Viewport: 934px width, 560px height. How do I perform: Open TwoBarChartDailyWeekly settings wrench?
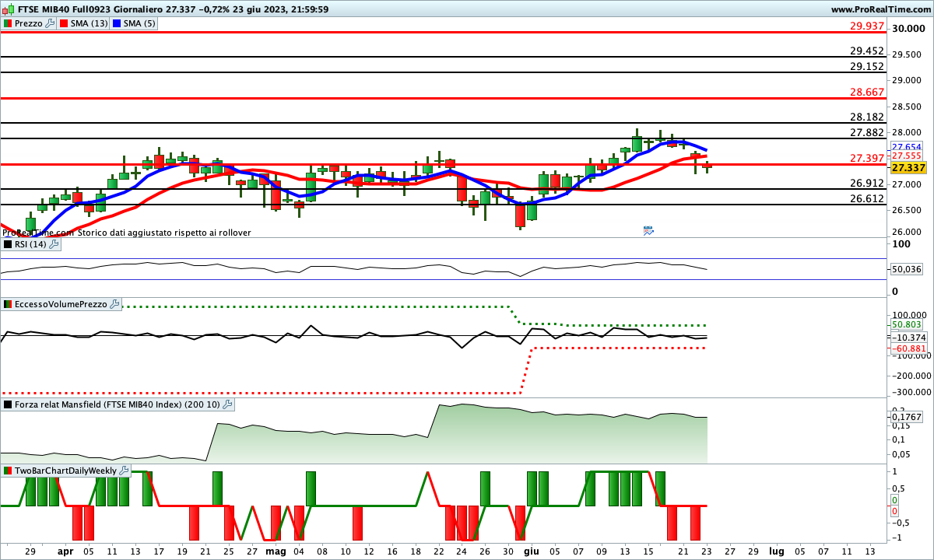coord(124,471)
